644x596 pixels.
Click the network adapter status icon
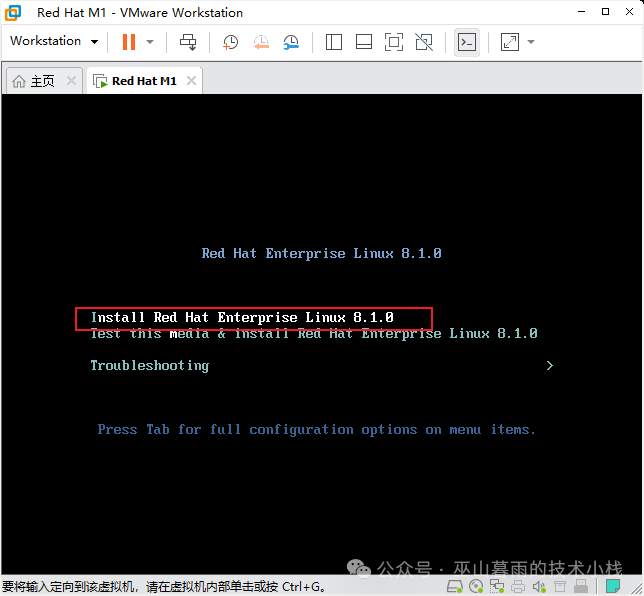tap(497, 587)
